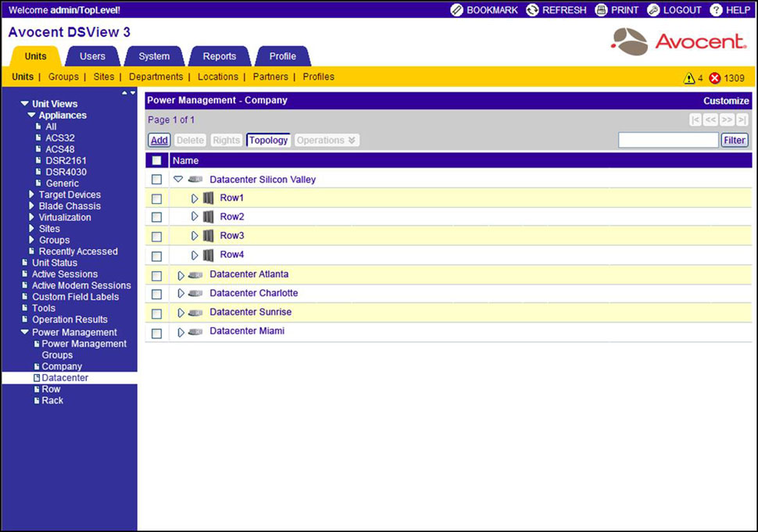Image resolution: width=758 pixels, height=532 pixels.
Task: Click the Refresh icon
Action: tap(533, 10)
